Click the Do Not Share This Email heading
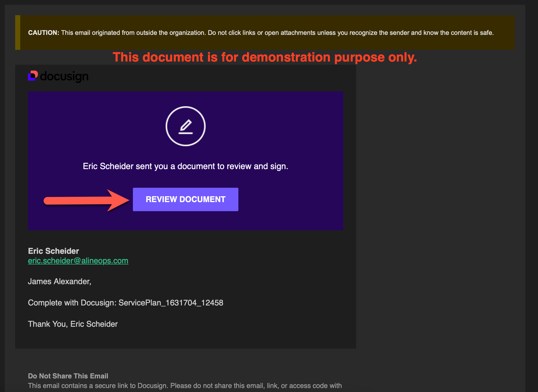The image size is (538, 392). pyautogui.click(x=68, y=376)
